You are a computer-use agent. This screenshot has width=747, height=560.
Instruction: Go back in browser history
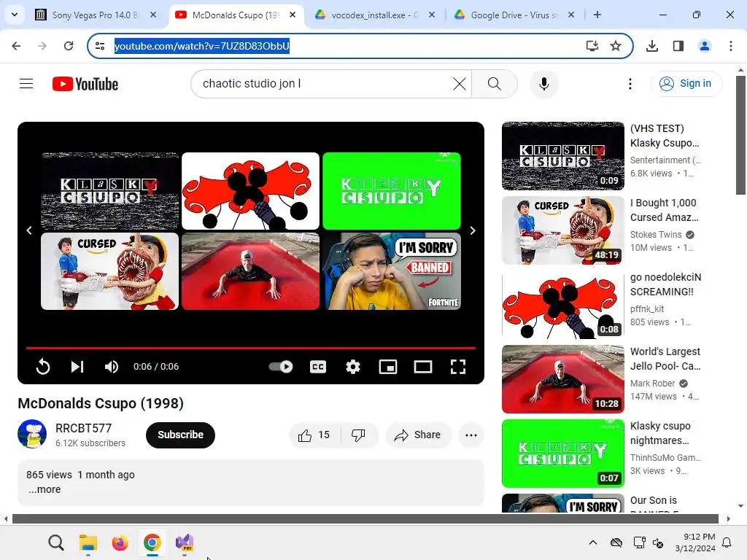coord(16,46)
